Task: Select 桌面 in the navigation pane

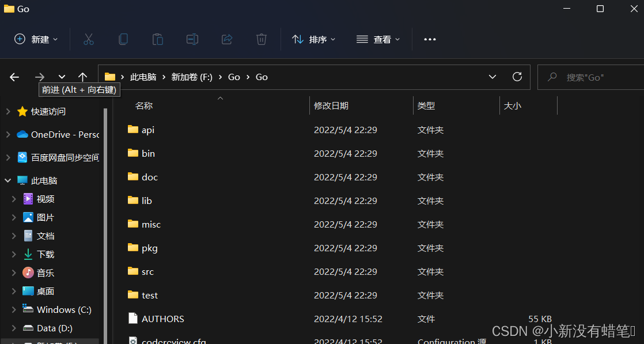Action: click(45, 292)
